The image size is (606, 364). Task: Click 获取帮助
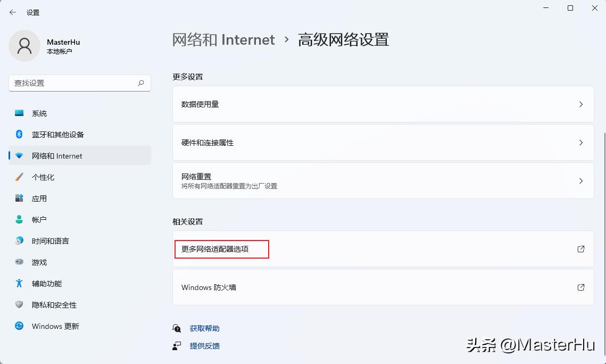point(204,328)
